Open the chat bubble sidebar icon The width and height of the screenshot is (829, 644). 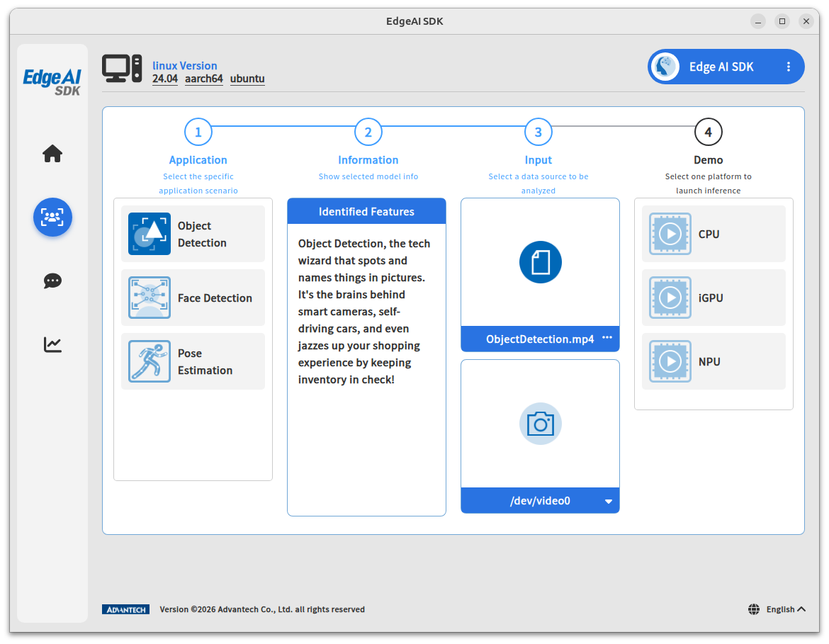pos(52,281)
